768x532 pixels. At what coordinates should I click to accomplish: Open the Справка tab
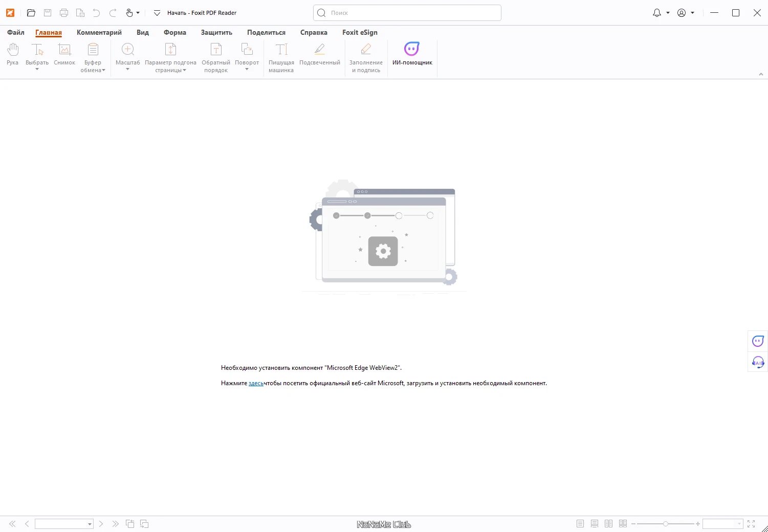click(314, 32)
